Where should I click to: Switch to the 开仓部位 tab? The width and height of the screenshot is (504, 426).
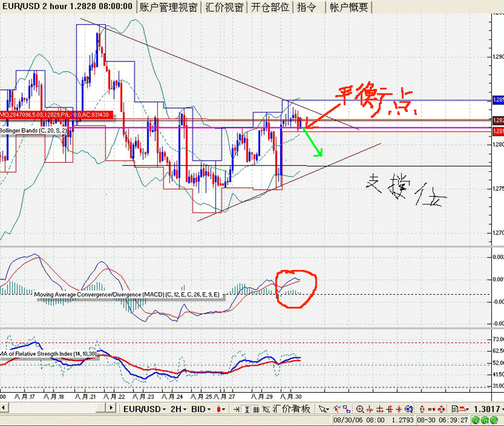coord(270,7)
